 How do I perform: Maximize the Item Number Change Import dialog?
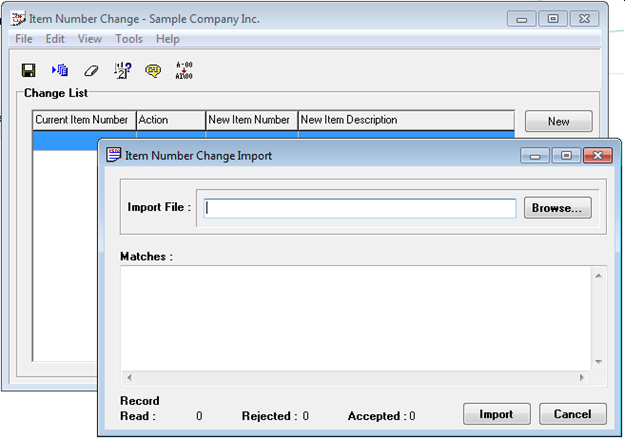click(x=566, y=156)
